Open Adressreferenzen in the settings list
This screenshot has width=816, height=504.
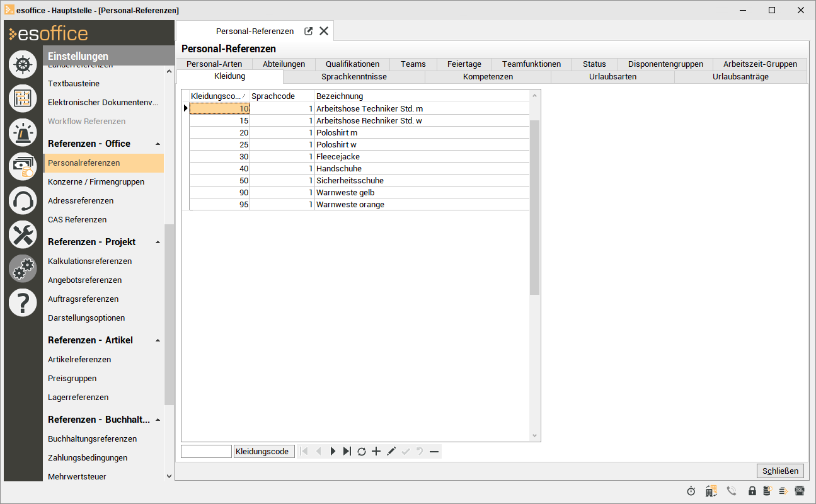click(x=81, y=200)
